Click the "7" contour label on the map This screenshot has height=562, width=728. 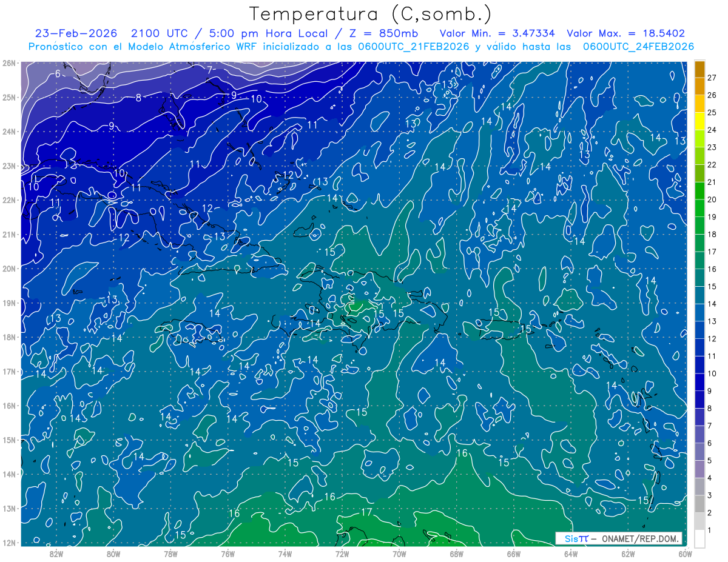(209, 70)
